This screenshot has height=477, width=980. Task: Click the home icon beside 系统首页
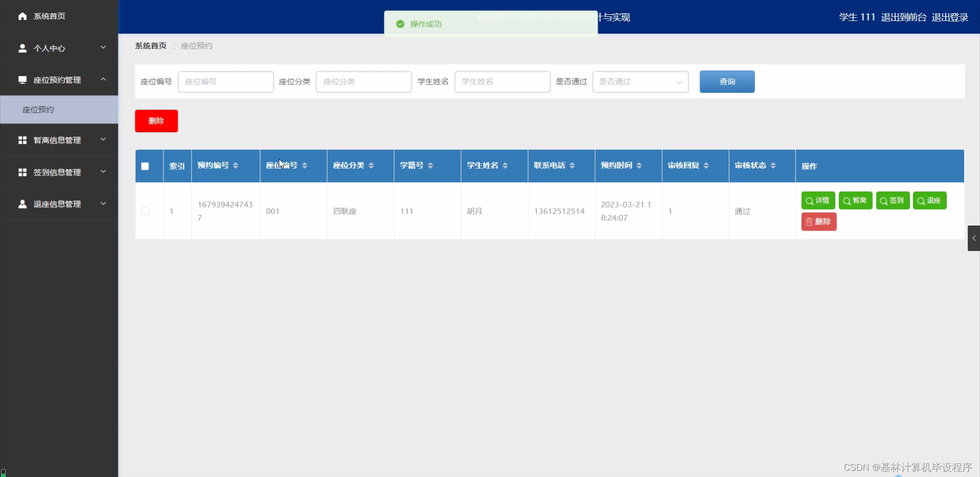(22, 16)
